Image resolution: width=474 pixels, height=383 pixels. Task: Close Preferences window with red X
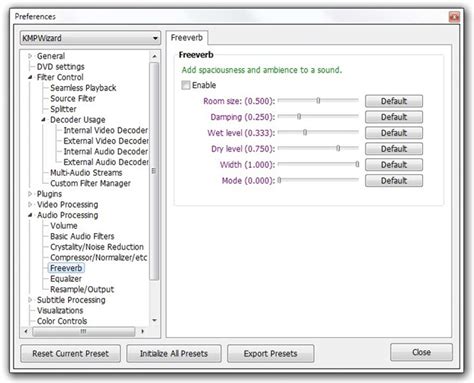pos(454,16)
